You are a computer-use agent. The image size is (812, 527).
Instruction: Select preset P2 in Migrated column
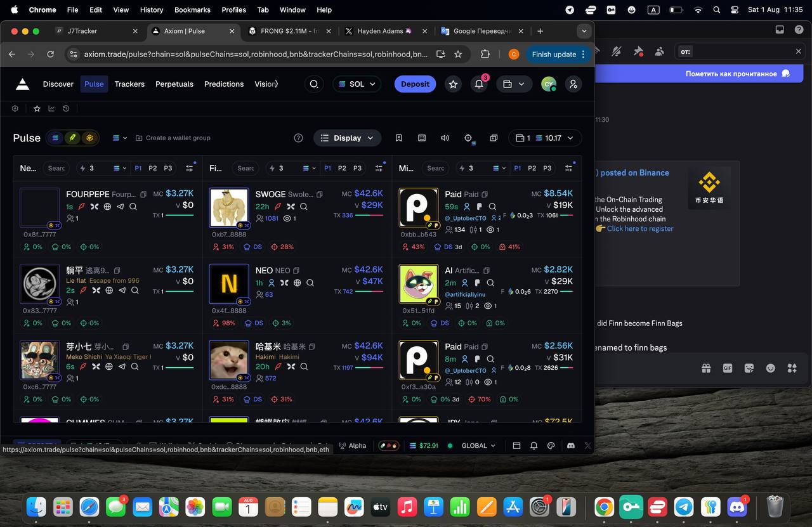click(532, 168)
